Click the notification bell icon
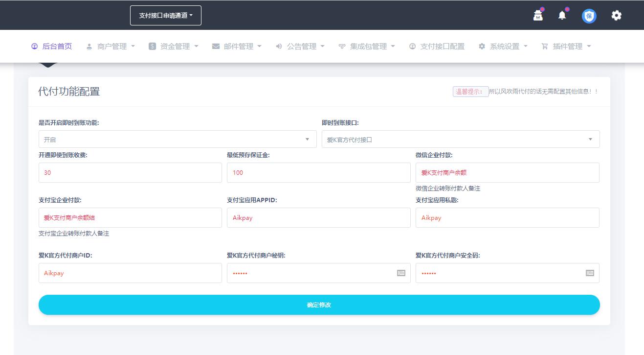This screenshot has width=644, height=355. tap(562, 16)
